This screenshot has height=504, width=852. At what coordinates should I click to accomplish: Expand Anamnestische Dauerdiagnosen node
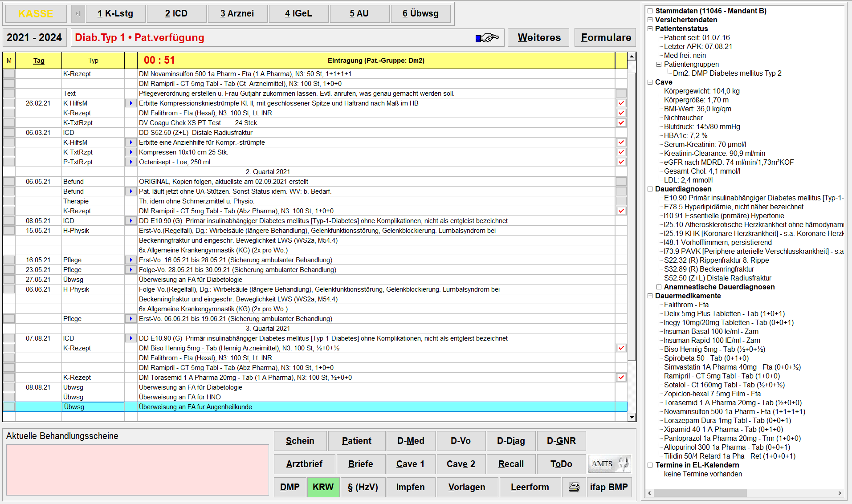[x=659, y=287]
